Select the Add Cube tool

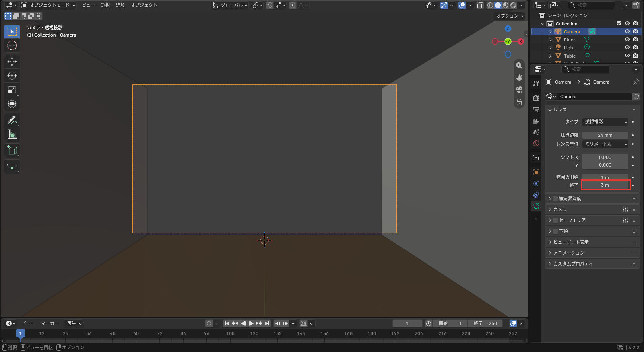(12, 150)
